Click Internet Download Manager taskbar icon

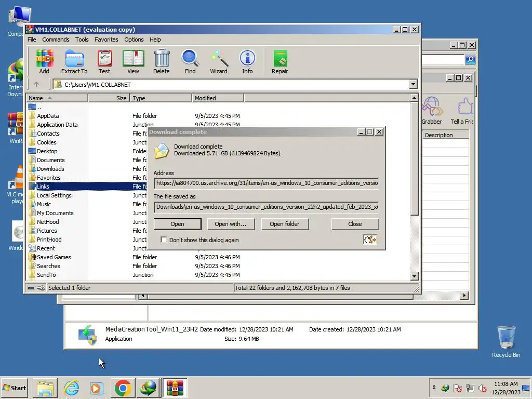click(148, 388)
